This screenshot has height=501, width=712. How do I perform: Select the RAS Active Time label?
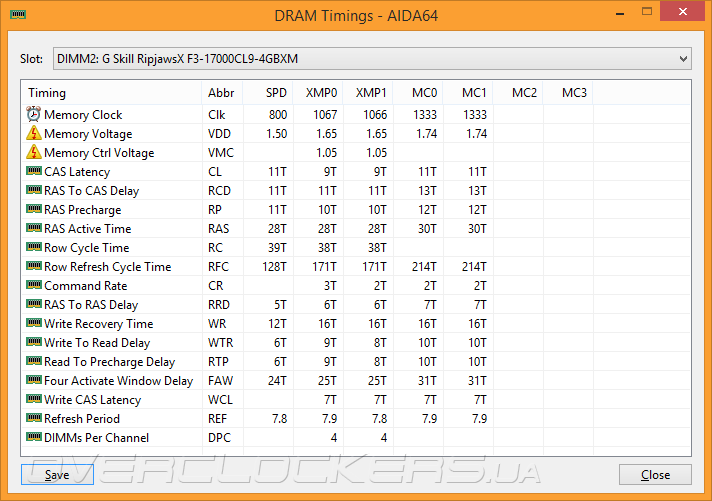click(88, 228)
